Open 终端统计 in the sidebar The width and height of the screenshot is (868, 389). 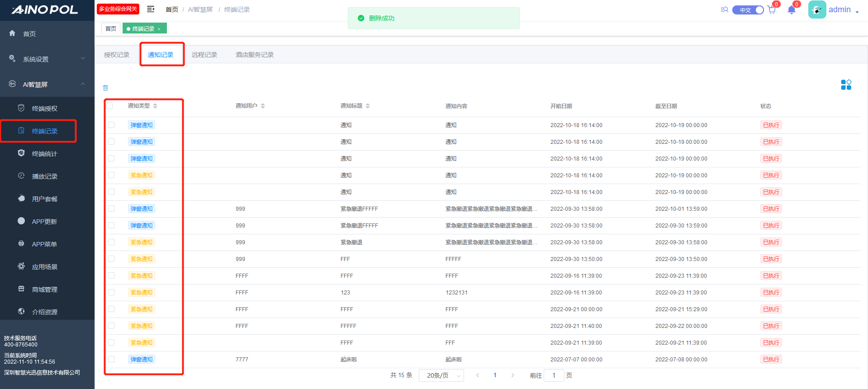[x=44, y=154]
